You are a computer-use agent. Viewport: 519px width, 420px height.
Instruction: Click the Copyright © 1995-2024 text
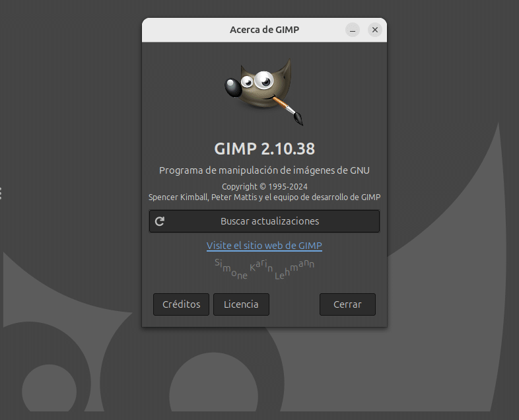(x=264, y=187)
